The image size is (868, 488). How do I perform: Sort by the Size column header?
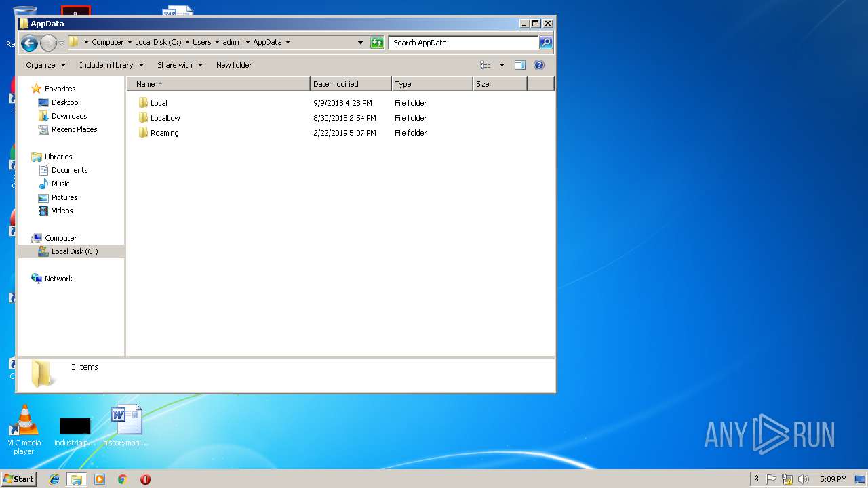click(500, 84)
